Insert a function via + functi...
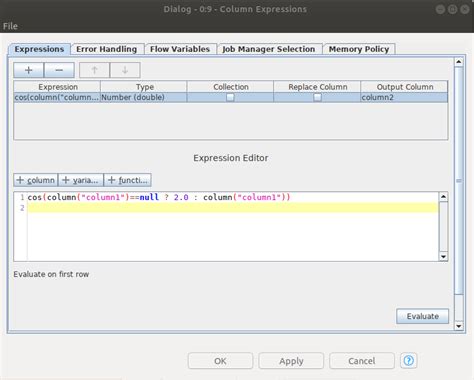The height and width of the screenshot is (380, 474). point(128,180)
